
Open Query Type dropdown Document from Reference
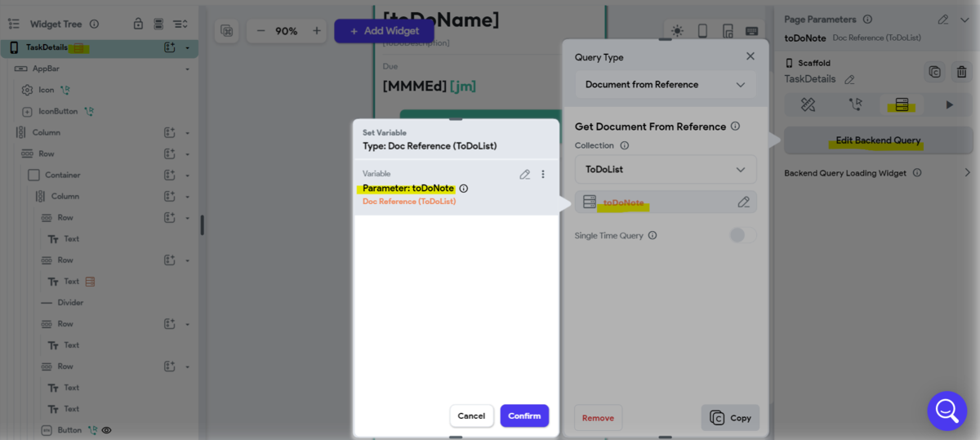click(x=666, y=85)
